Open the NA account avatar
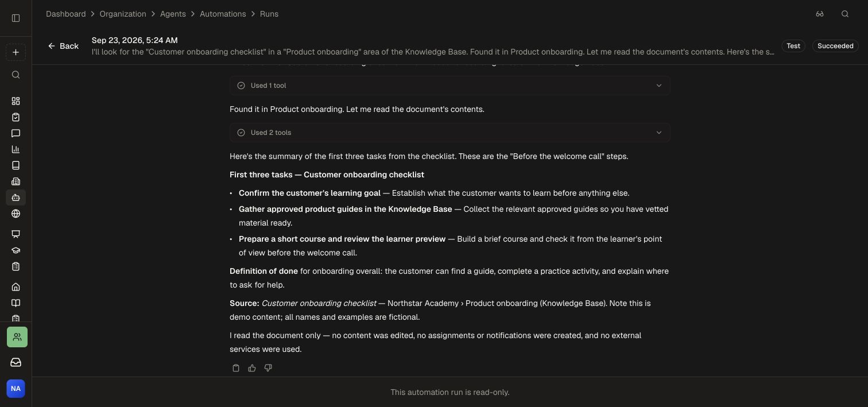 16,389
